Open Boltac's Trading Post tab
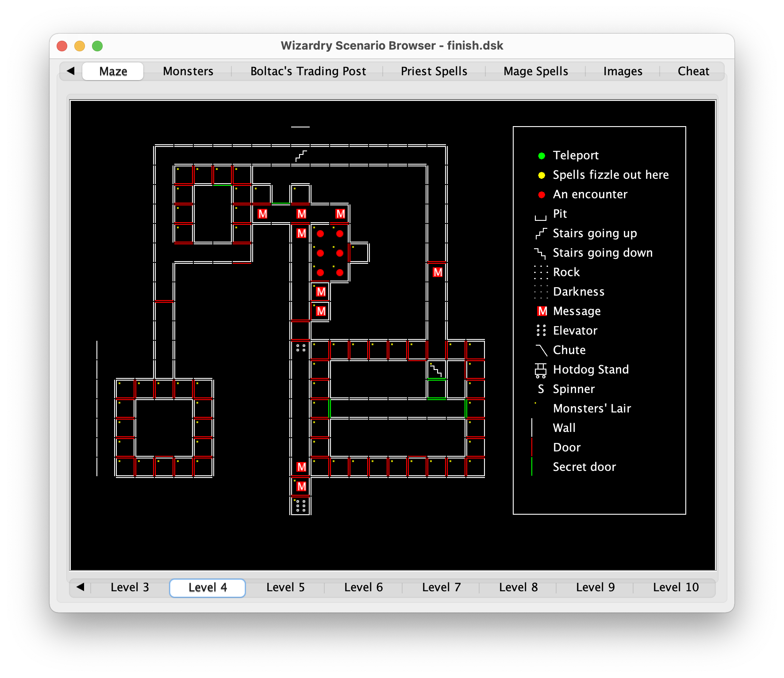 click(x=308, y=71)
